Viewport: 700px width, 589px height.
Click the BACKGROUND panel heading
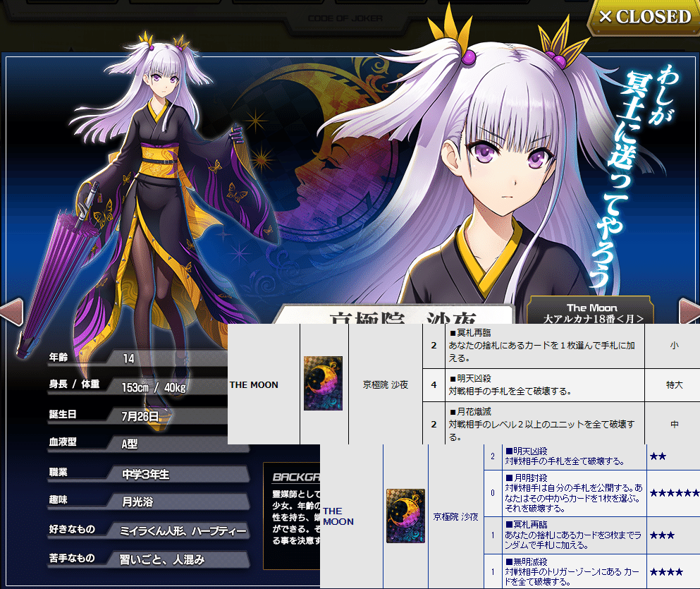click(296, 477)
